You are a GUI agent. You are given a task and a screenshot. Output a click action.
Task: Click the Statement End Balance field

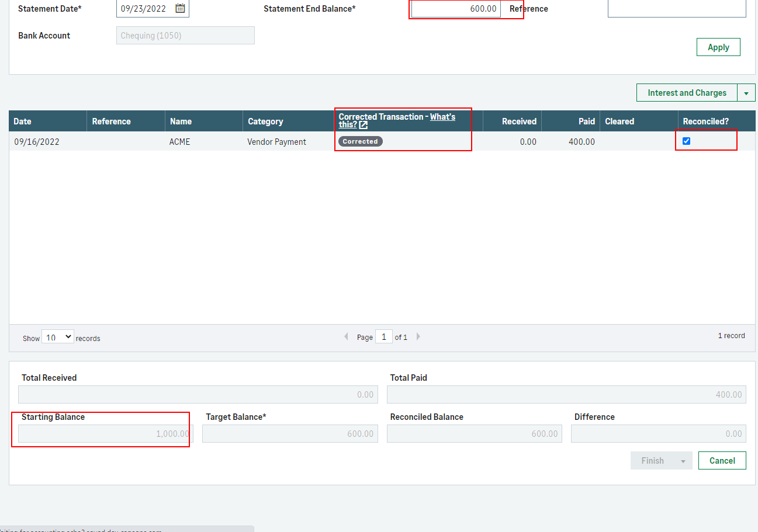click(456, 9)
